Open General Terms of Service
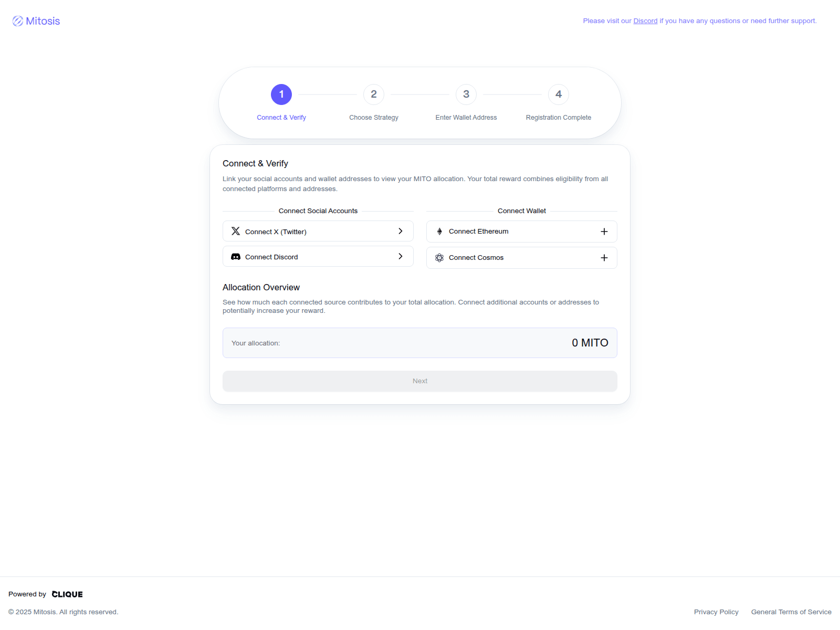 point(791,612)
